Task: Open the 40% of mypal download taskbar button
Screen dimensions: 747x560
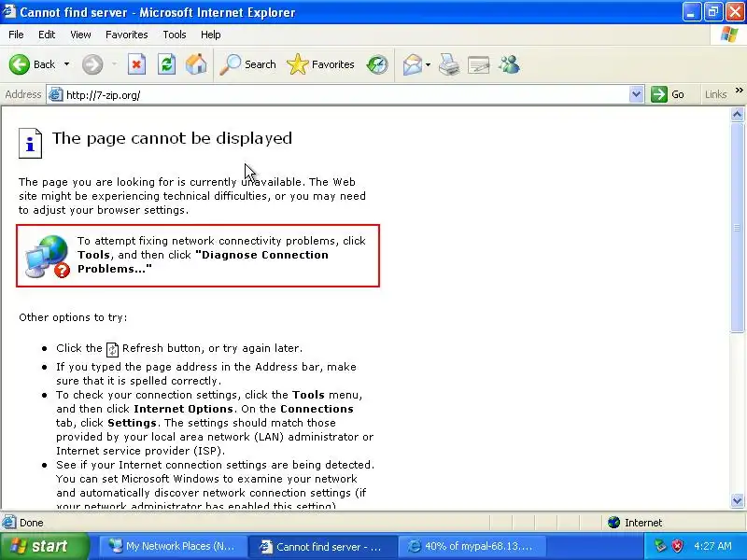Action: (472, 546)
